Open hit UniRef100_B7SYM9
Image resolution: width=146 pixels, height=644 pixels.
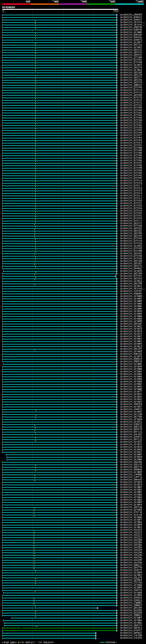[x=131, y=62]
